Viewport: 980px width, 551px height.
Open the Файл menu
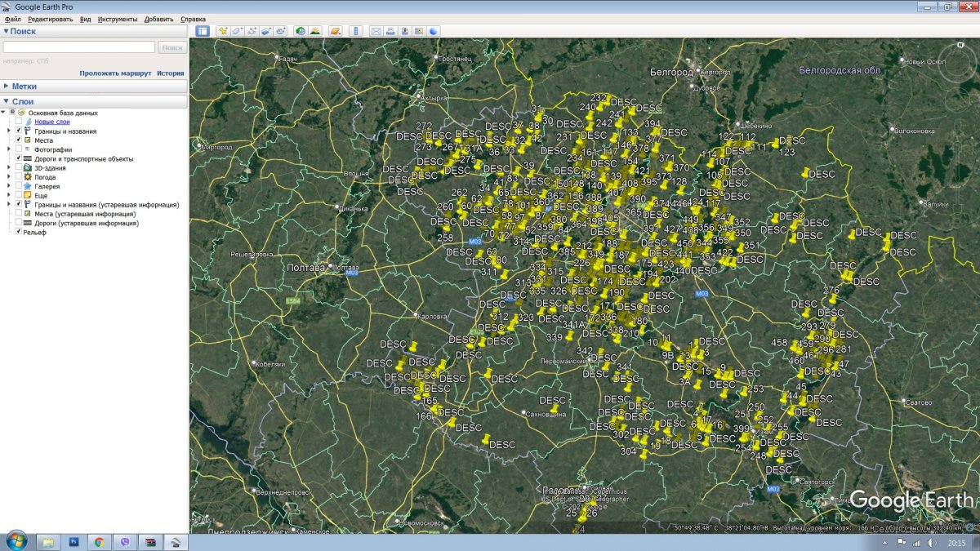point(12,19)
